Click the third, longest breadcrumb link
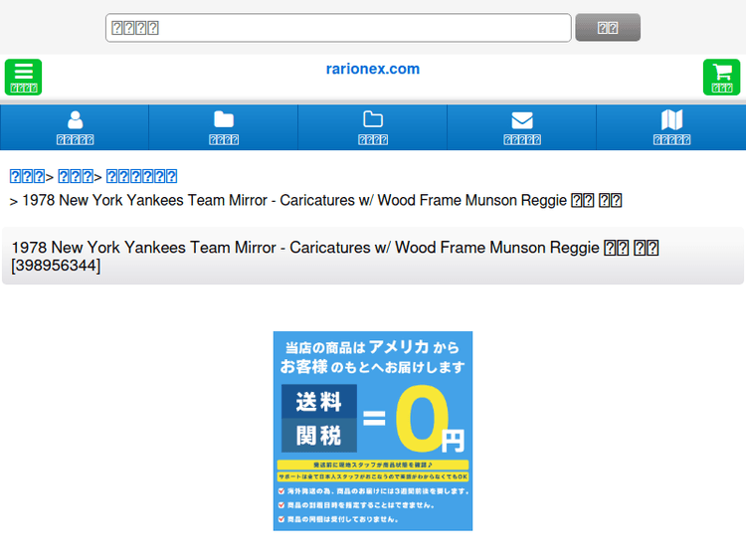The height and width of the screenshot is (560, 746). pyautogui.click(x=141, y=176)
